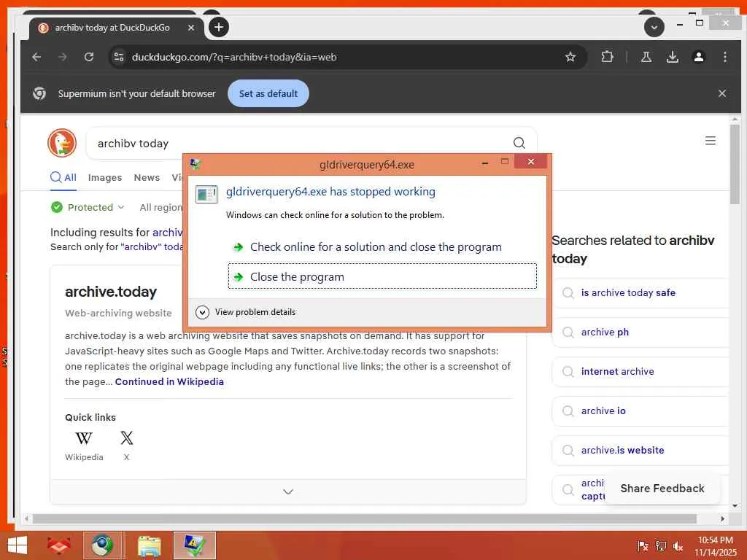747x560 pixels.
Task: Open the network tray icon
Action: [660, 546]
